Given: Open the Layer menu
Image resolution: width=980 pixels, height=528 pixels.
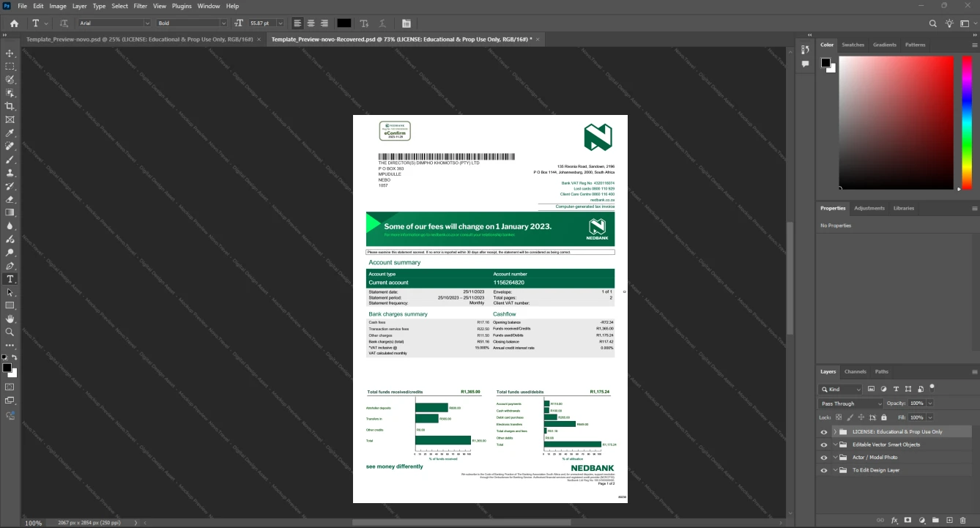Looking at the screenshot, I should [79, 6].
